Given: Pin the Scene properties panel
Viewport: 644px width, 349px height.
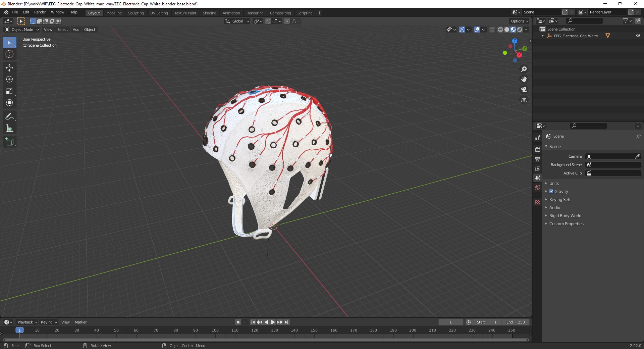Looking at the screenshot, I should [x=638, y=136].
